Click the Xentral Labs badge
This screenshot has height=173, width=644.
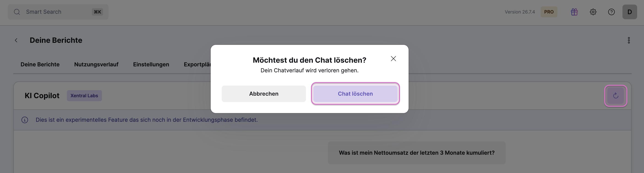pyautogui.click(x=84, y=96)
